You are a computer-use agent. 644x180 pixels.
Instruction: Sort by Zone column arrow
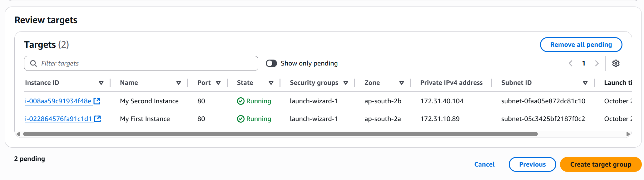[402, 83]
